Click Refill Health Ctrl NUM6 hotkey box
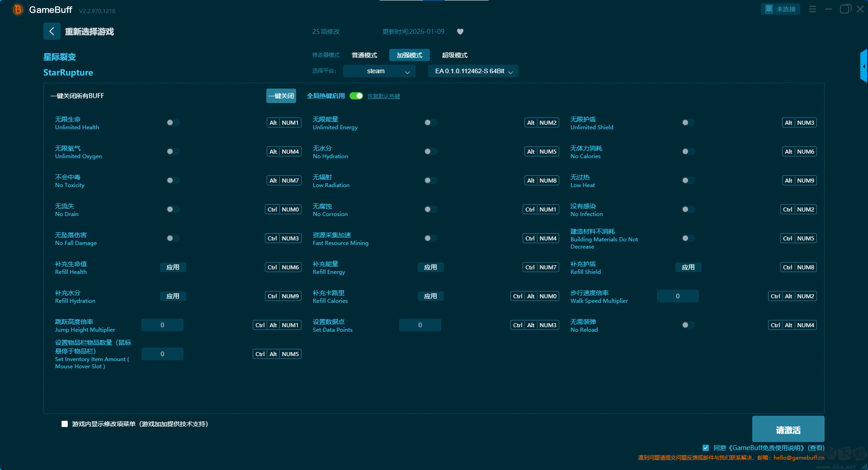Viewport: 868px width, 470px height. click(283, 267)
